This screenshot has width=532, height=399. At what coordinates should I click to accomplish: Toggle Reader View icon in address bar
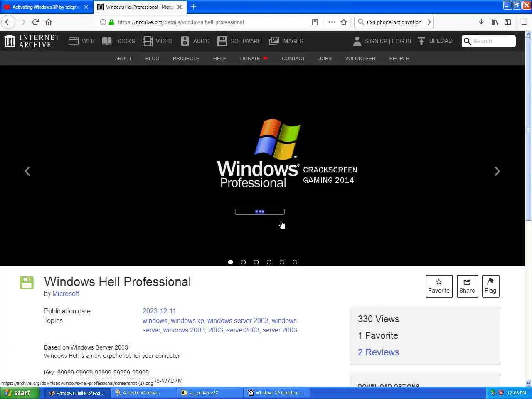click(315, 22)
